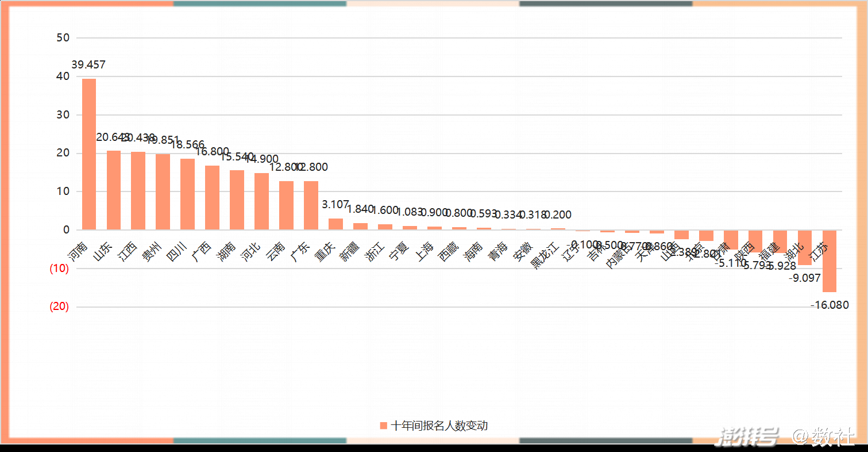The height and width of the screenshot is (452, 868).
Task: Click the data label -9.097
Action: 805,278
